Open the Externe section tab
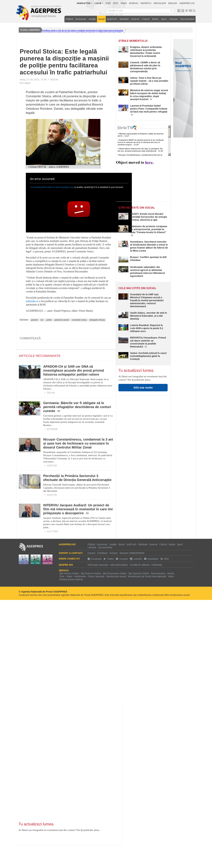 (x=135, y=19)
